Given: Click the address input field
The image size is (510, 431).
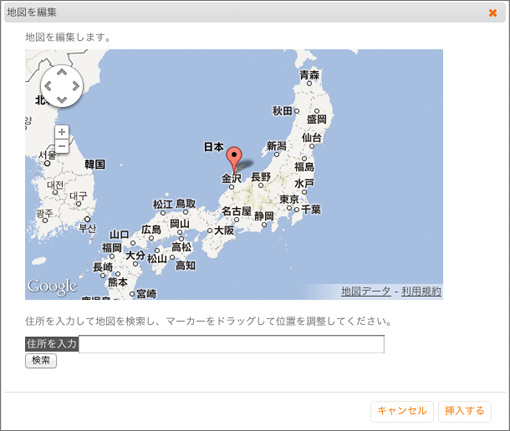Looking at the screenshot, I should click(x=232, y=344).
